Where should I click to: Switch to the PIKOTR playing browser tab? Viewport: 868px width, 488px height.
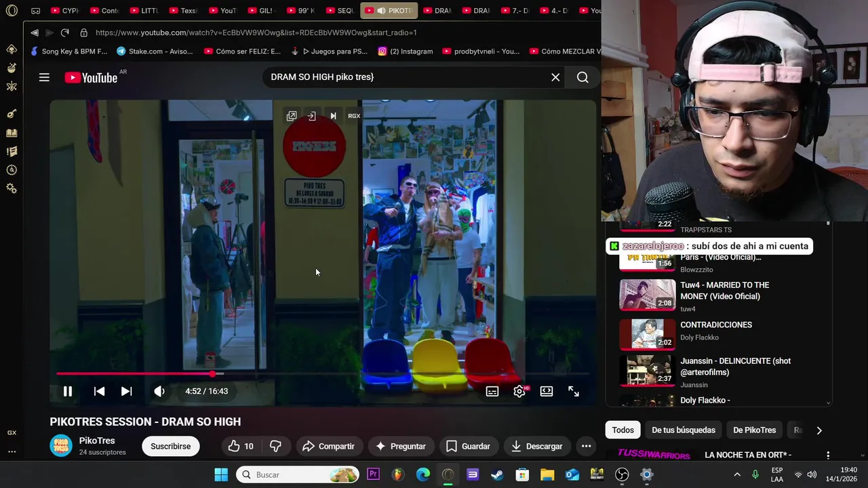(x=389, y=11)
